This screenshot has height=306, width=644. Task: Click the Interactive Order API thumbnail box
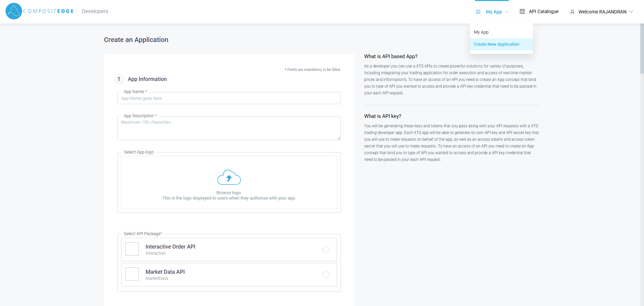(132, 249)
